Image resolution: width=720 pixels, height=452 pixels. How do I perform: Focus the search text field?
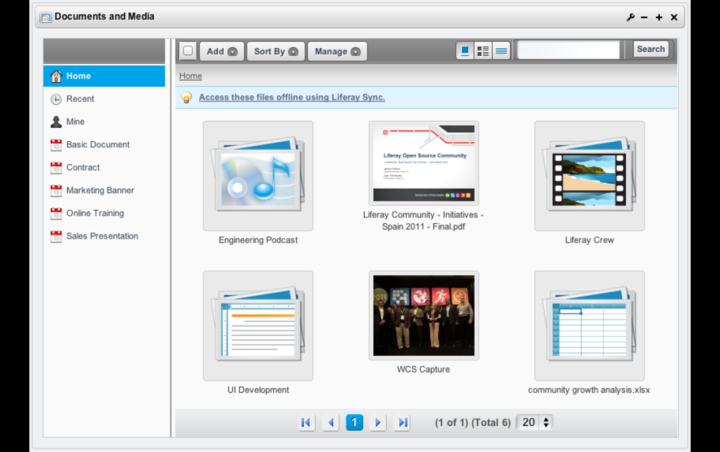(x=568, y=50)
